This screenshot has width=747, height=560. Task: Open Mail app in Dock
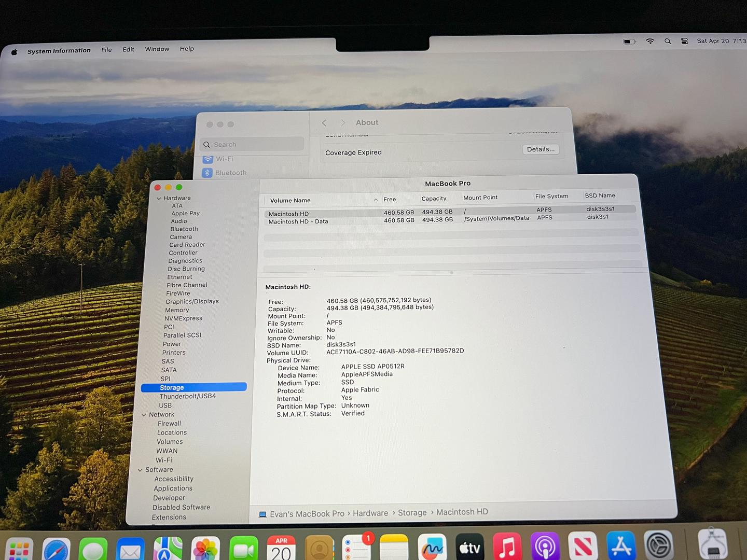pyautogui.click(x=130, y=549)
